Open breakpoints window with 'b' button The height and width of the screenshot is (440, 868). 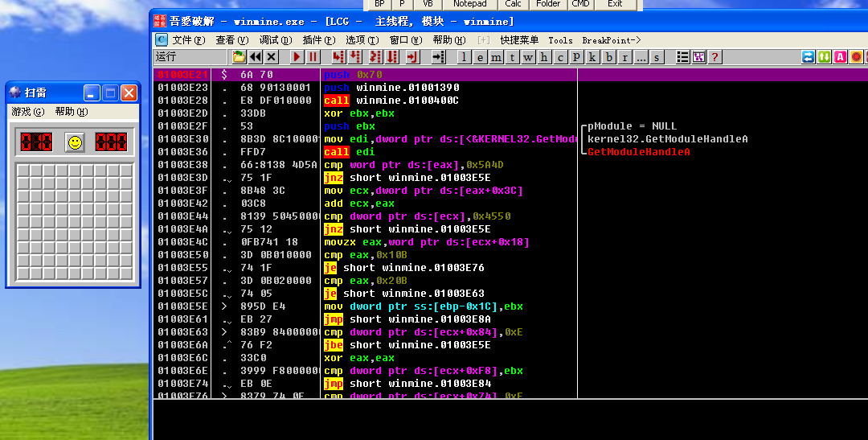(609, 56)
